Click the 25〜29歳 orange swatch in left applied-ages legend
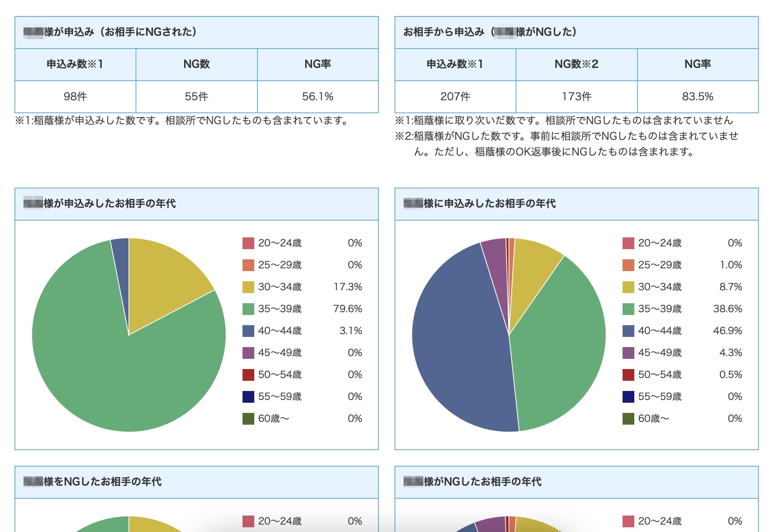Screen dimensions: 773x532 coord(248,265)
